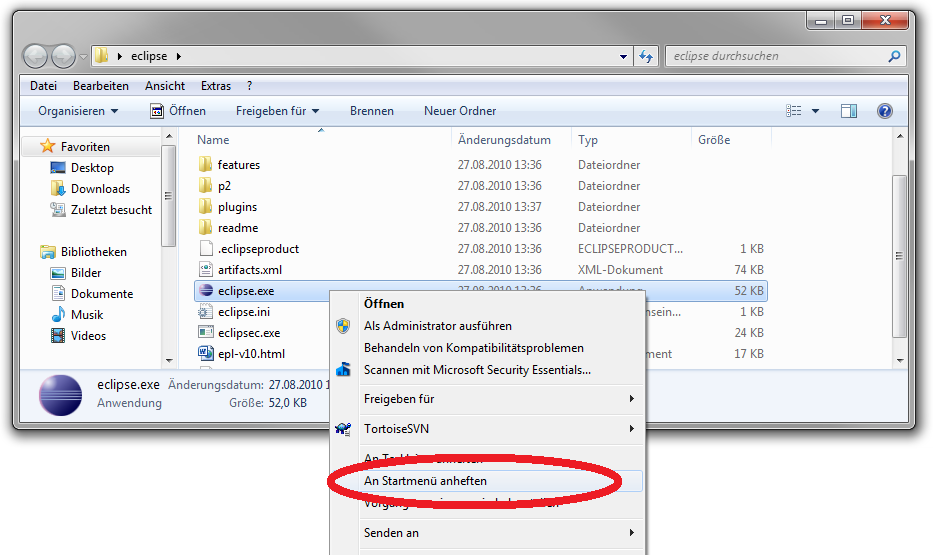Click the eclipse durchsuchen search field
Screen dimensions: 933x555
(x=775, y=56)
